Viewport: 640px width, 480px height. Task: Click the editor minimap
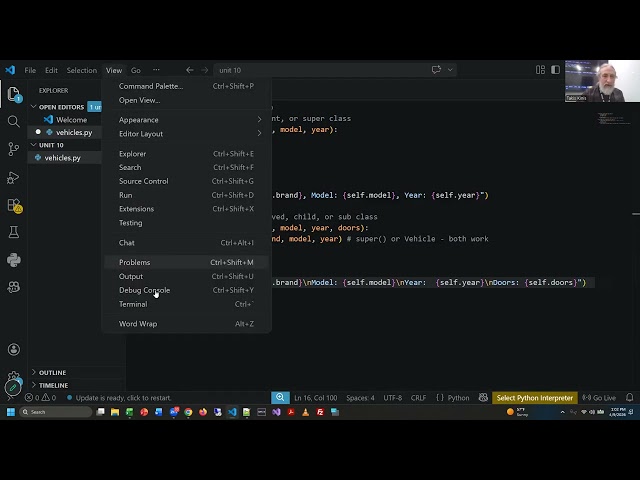[613, 118]
